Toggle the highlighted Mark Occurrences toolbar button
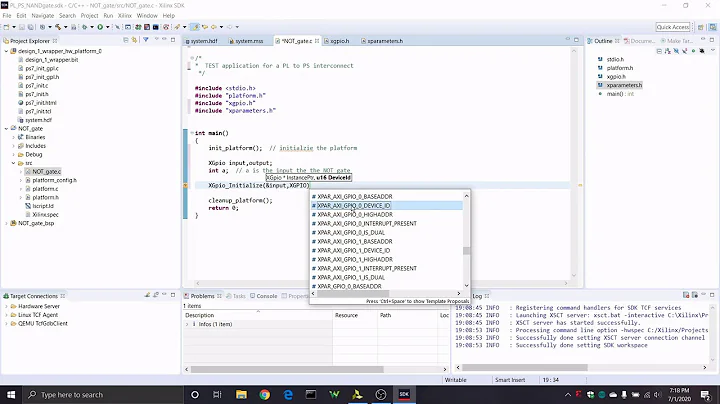 point(195,27)
